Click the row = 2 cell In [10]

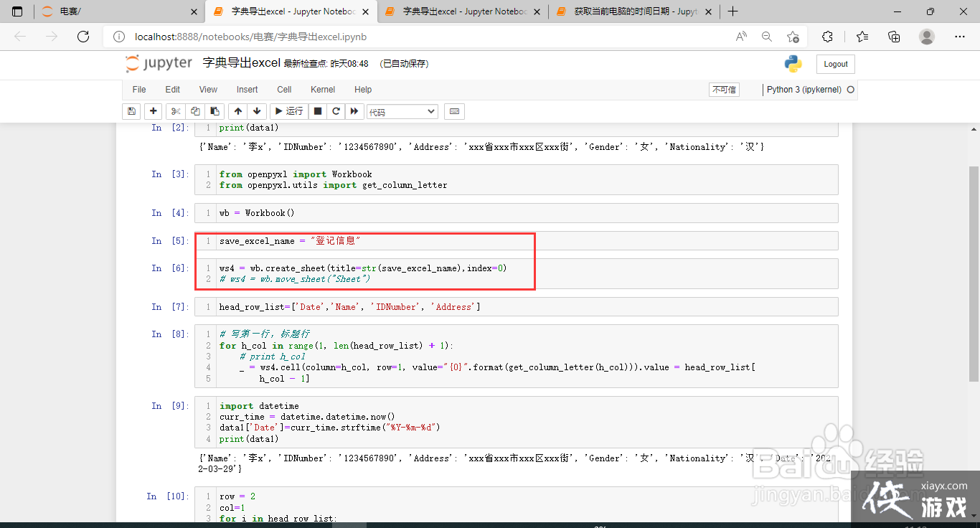pos(517,504)
